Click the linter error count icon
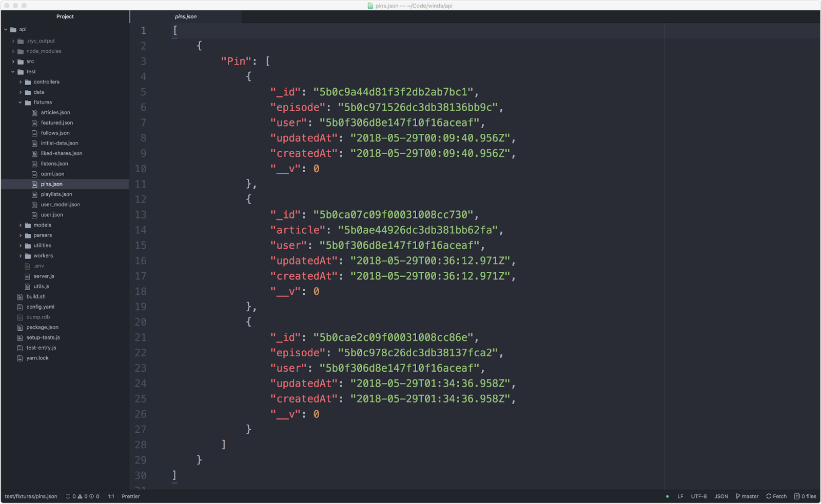The height and width of the screenshot is (504, 821). tap(68, 496)
